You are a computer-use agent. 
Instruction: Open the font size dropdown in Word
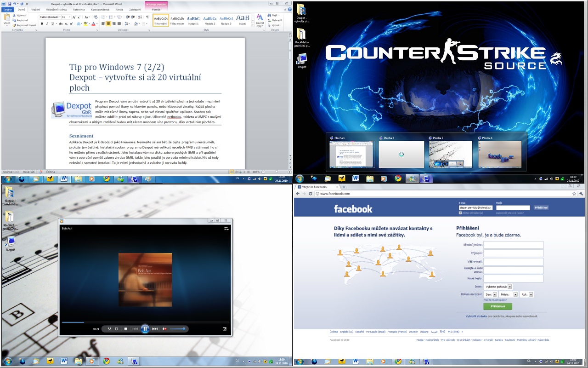coord(70,17)
